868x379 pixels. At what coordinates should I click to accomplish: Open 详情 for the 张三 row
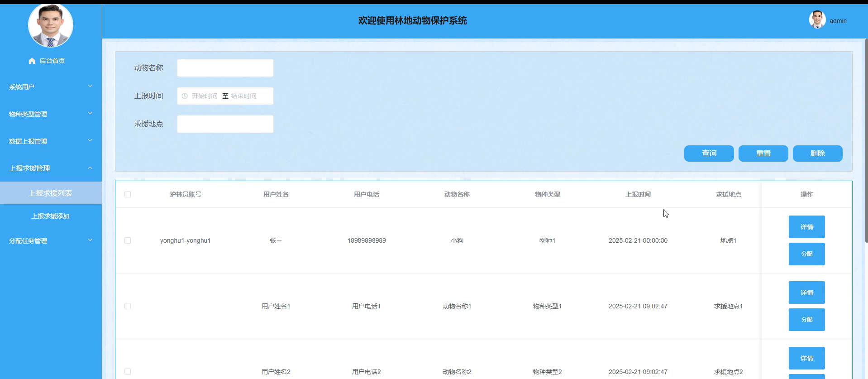click(807, 227)
